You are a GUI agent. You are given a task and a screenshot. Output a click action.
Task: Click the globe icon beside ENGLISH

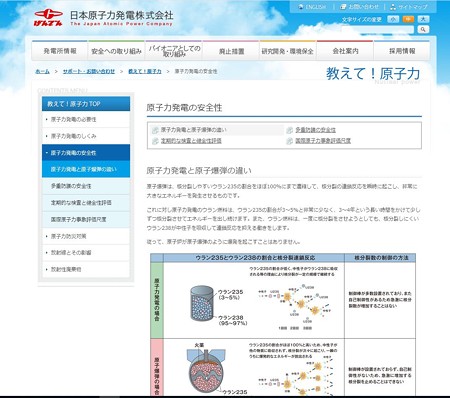coord(301,7)
